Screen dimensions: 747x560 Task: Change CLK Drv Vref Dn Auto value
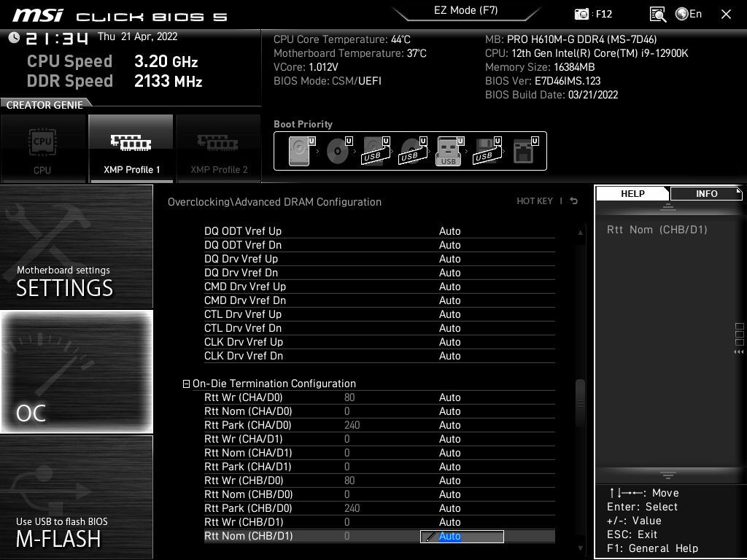click(x=449, y=356)
